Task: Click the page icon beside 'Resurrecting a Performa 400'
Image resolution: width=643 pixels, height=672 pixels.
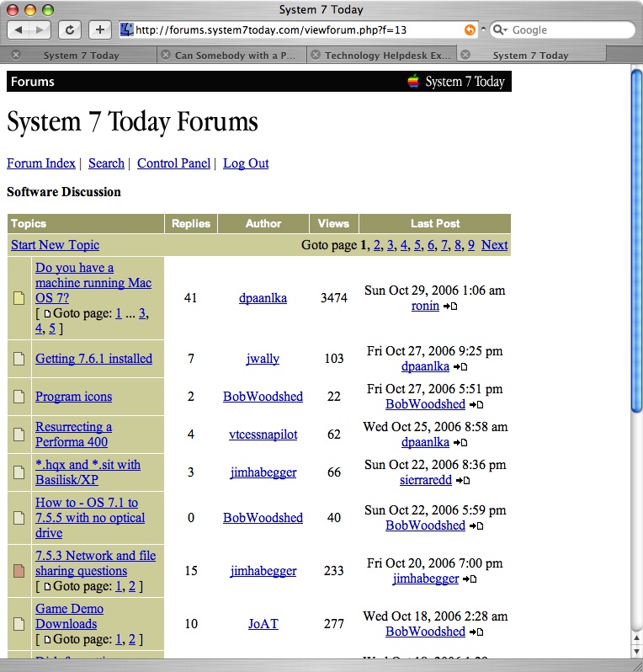Action: click(19, 435)
